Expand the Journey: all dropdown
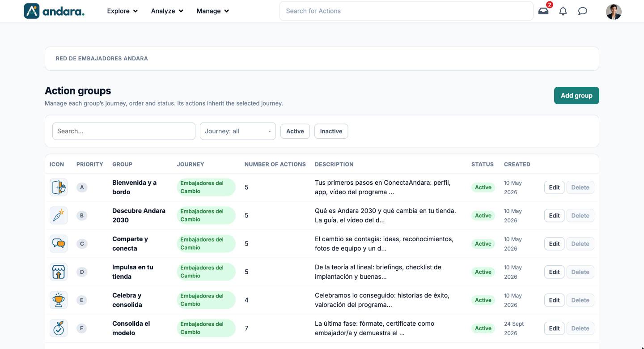The image size is (644, 349). pos(238,131)
